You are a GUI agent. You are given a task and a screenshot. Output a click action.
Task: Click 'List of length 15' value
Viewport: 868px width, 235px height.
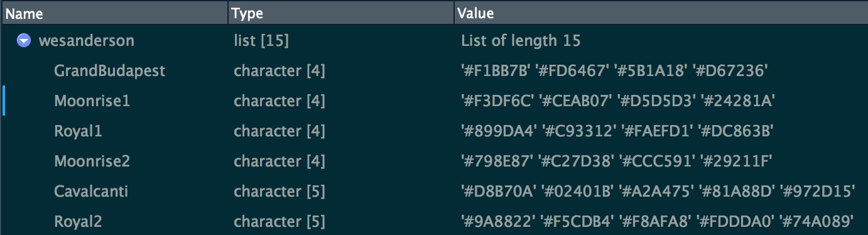point(521,41)
